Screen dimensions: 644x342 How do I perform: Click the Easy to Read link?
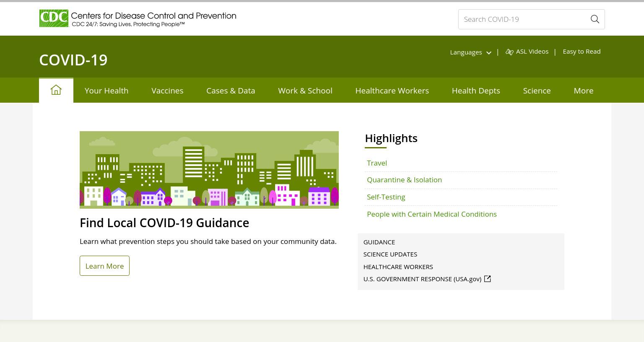582,52
